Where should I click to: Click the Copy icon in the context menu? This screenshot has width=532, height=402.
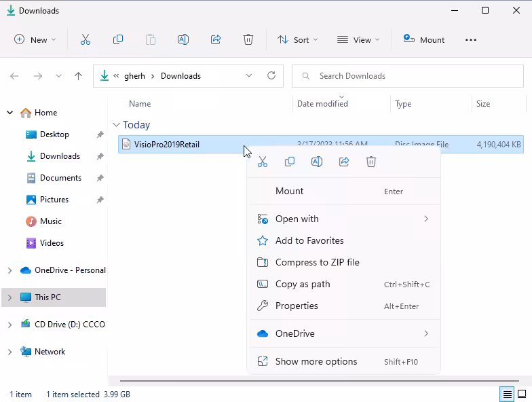click(x=290, y=162)
